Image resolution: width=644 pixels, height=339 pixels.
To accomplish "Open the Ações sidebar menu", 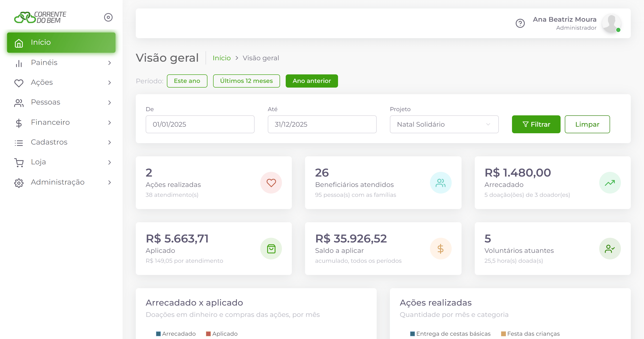I will [61, 82].
